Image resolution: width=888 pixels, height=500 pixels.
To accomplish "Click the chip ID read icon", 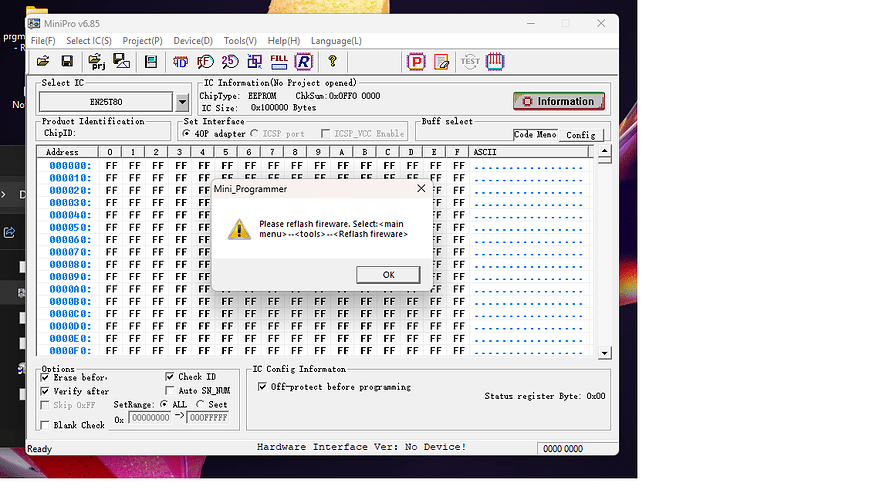I will click(180, 61).
